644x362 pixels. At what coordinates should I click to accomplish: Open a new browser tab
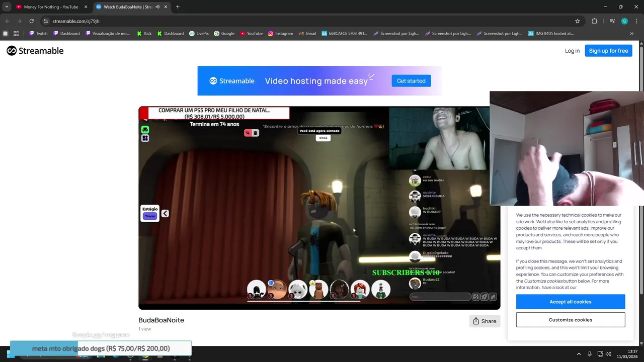click(178, 7)
